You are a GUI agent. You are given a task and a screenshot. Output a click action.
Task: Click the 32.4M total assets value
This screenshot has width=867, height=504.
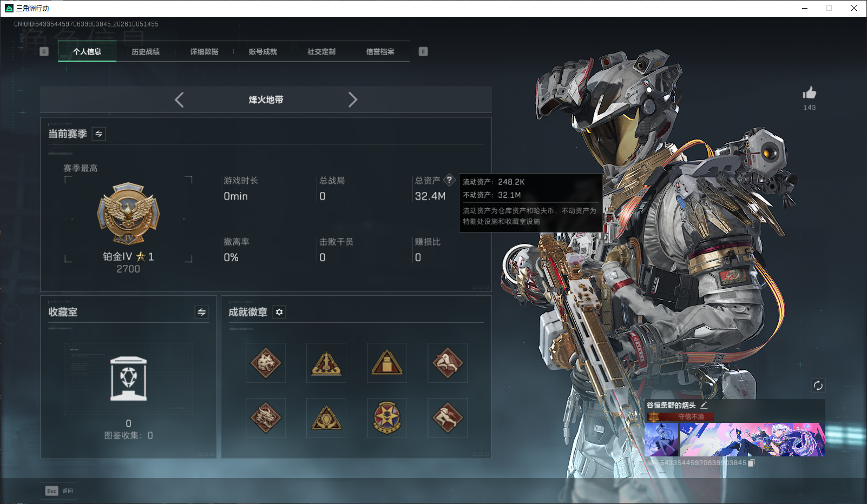click(430, 196)
